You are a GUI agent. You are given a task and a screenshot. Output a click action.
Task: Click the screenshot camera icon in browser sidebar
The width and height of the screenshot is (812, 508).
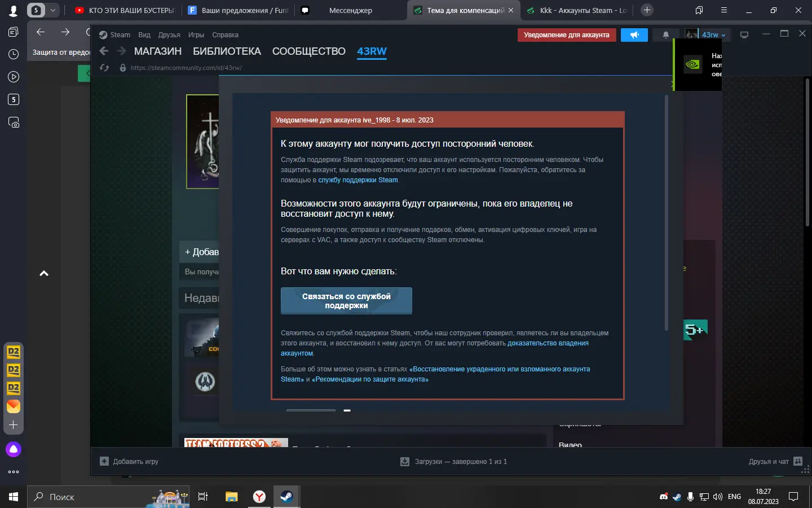[x=14, y=122]
